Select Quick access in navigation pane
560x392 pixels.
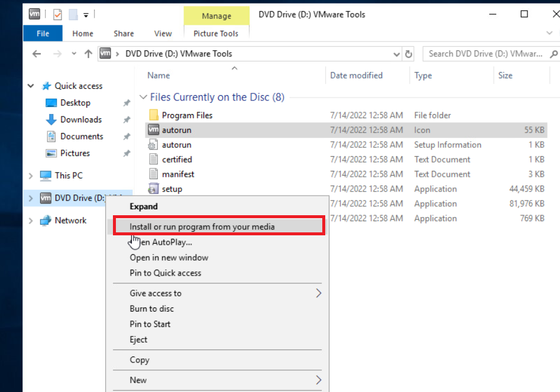[78, 86]
